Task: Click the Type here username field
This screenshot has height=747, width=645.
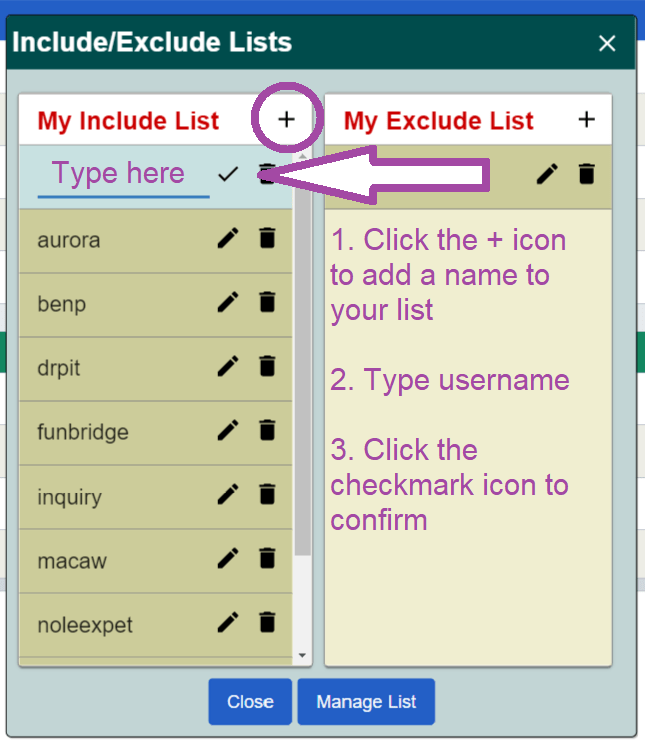Action: point(122,174)
